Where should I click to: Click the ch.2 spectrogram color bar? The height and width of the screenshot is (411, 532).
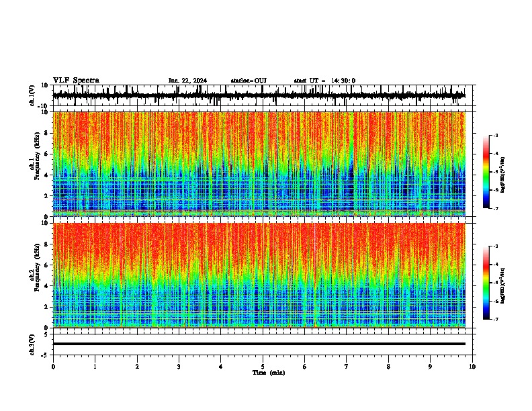coord(486,283)
